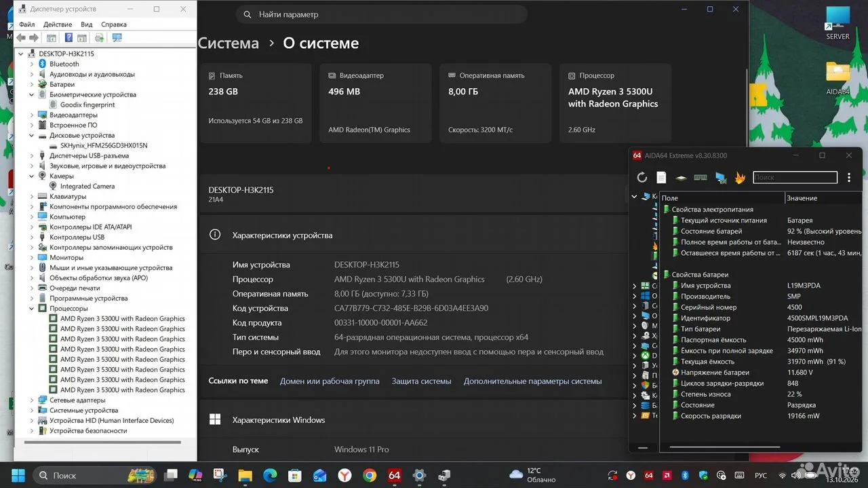Select Устройства безопасности tree item

pos(88,431)
